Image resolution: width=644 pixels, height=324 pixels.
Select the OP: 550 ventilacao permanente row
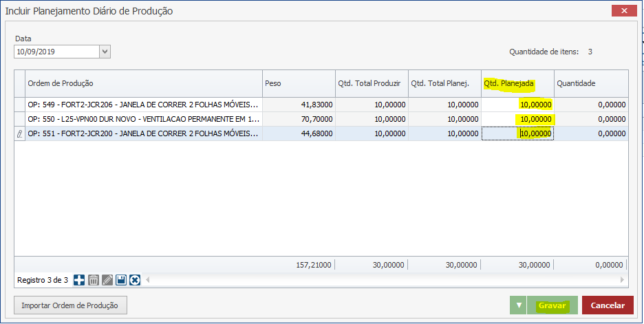click(143, 120)
